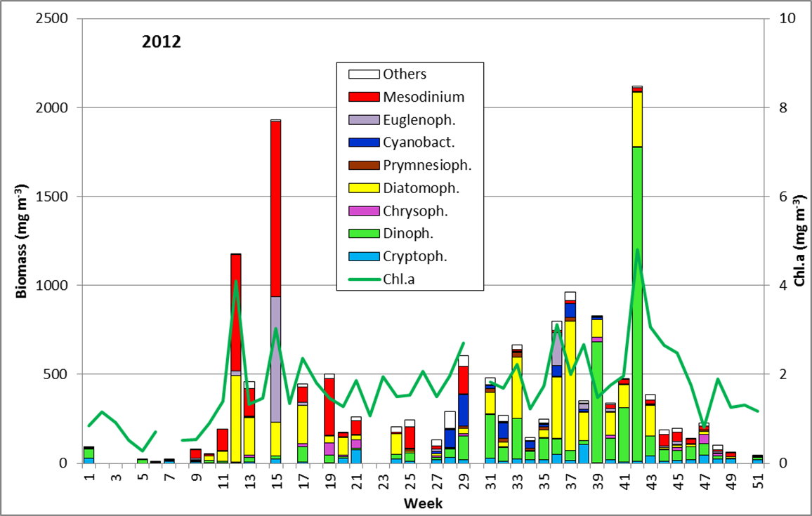Select the Euglenoph. legend color box

coord(364,119)
